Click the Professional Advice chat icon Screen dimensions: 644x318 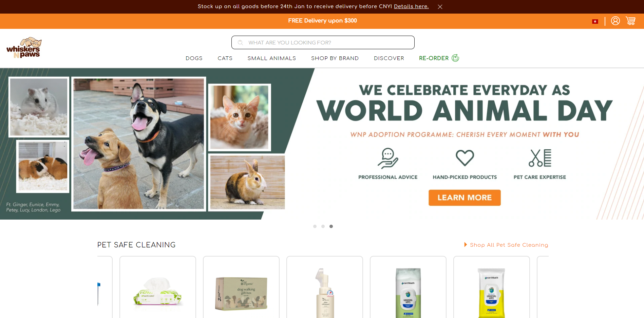coord(388,158)
